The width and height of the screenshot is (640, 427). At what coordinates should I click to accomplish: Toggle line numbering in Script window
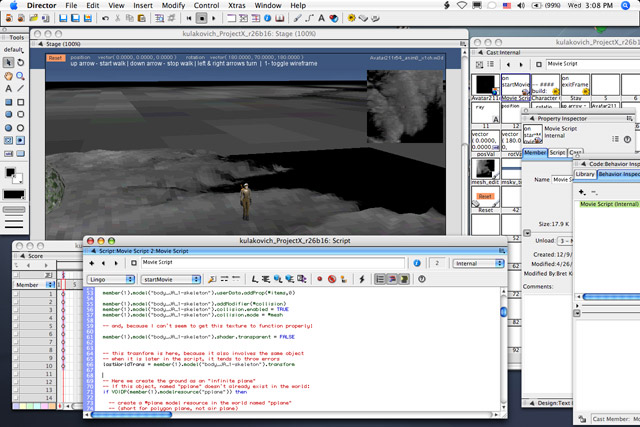pyautogui.click(x=380, y=279)
